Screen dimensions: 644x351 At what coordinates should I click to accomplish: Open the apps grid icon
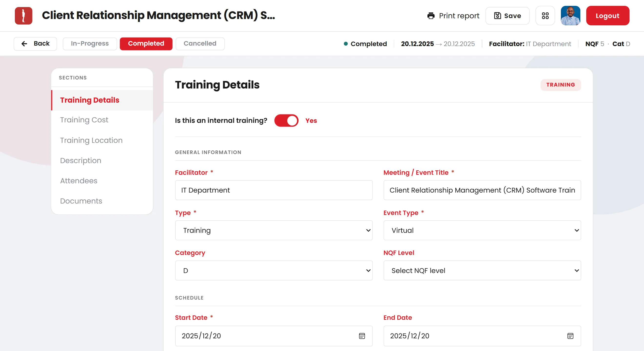(x=545, y=16)
